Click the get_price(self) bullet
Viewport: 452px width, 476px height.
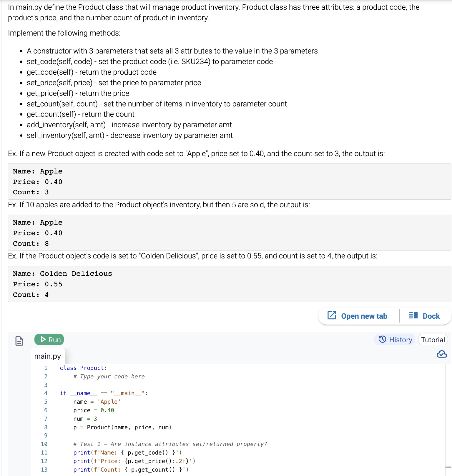click(x=78, y=93)
